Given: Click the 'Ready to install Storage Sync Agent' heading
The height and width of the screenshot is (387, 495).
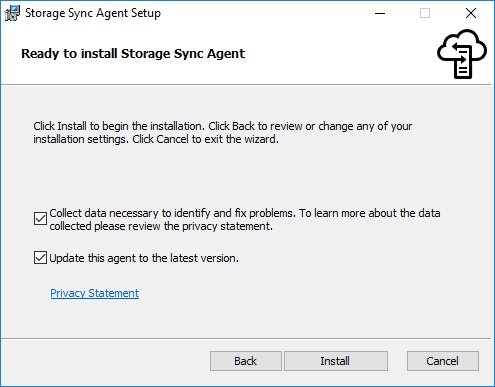Looking at the screenshot, I should tap(133, 54).
